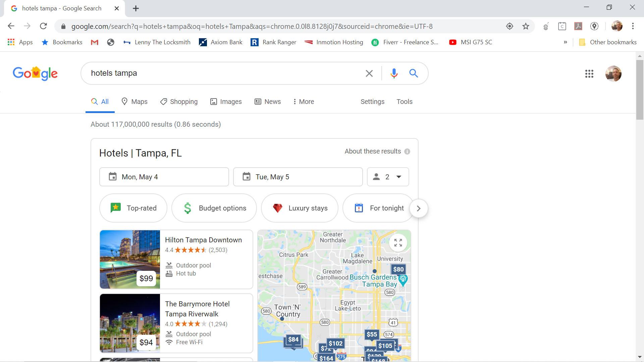Open the Fiverr - Freelance bookmark
644x362 pixels.
click(x=405, y=42)
